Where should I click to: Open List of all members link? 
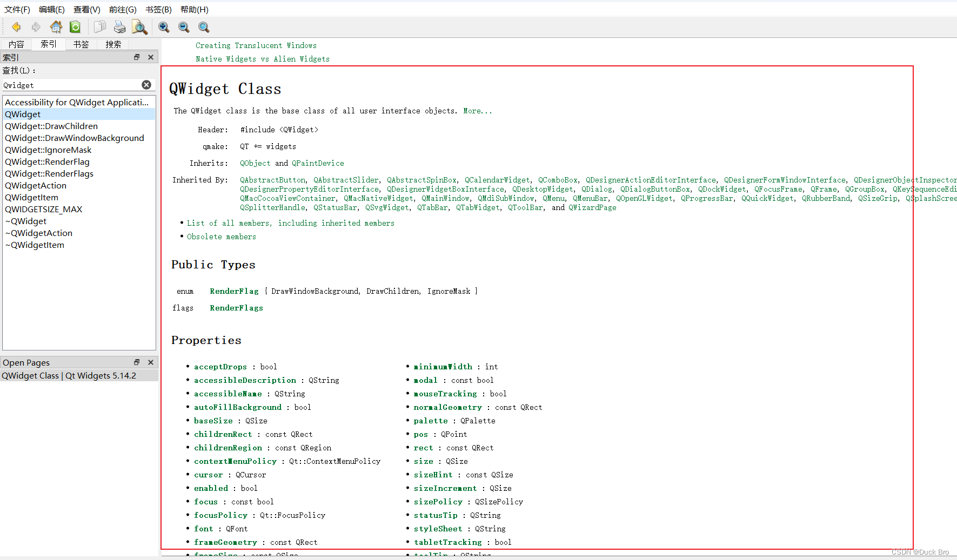pos(291,223)
